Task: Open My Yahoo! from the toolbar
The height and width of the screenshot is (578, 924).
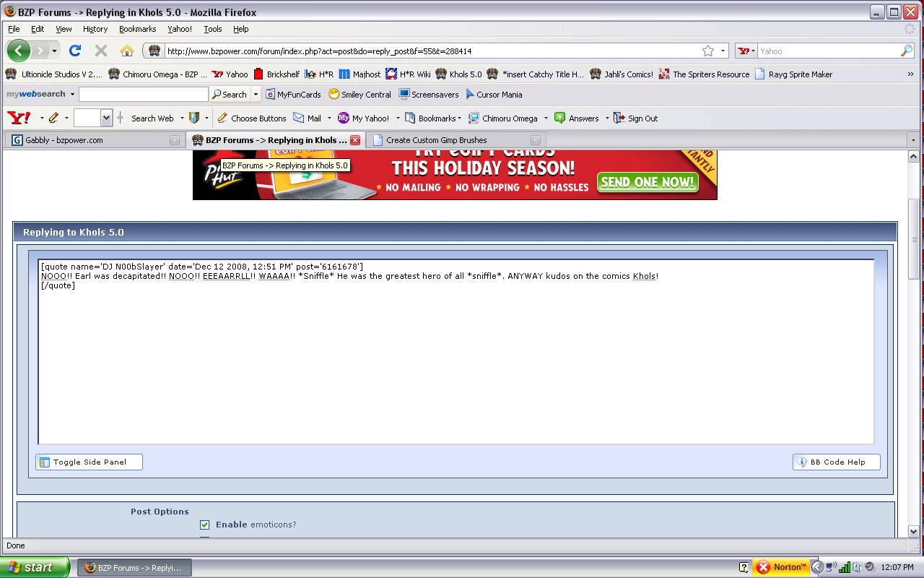Action: [x=364, y=118]
